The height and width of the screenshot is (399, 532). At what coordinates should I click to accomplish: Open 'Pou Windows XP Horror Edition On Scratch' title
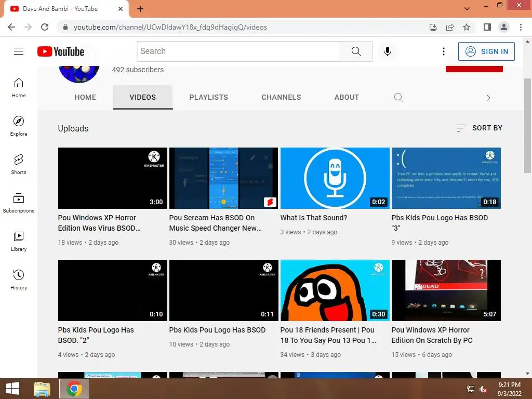click(x=432, y=335)
